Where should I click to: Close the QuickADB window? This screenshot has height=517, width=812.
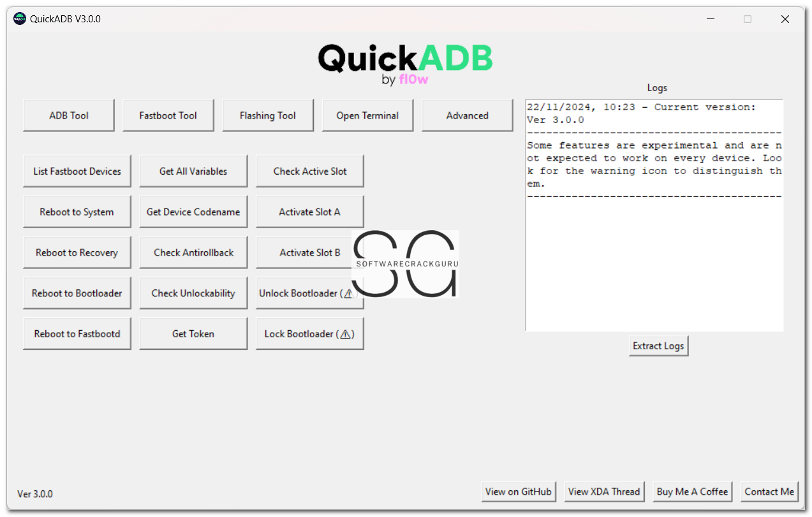tap(785, 19)
